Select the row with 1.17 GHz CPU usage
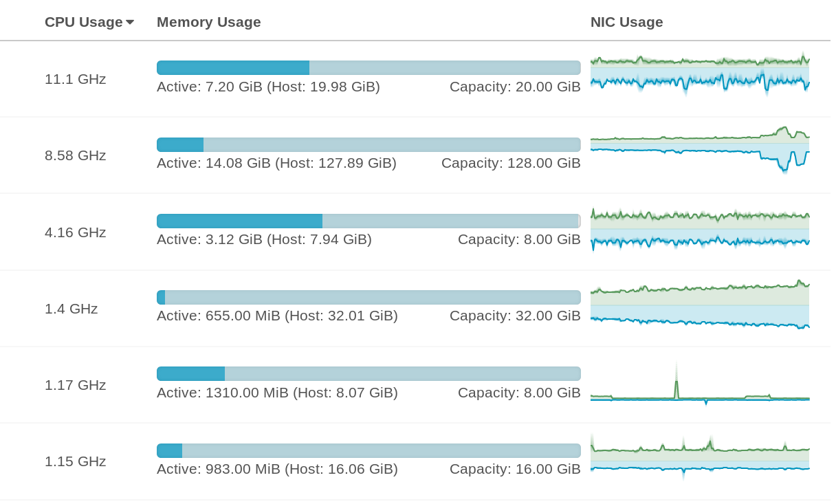 [x=74, y=385]
